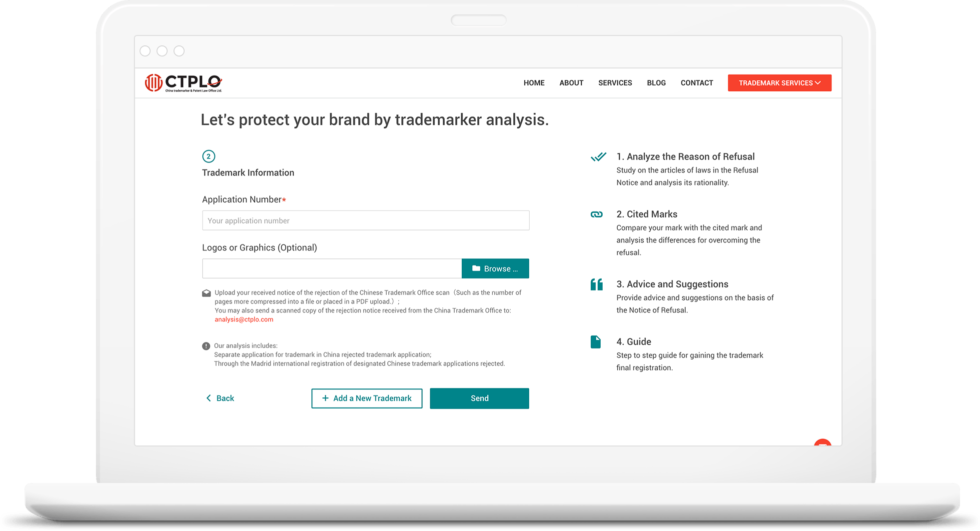
Task: Focus the Application Number input field
Action: click(x=365, y=220)
